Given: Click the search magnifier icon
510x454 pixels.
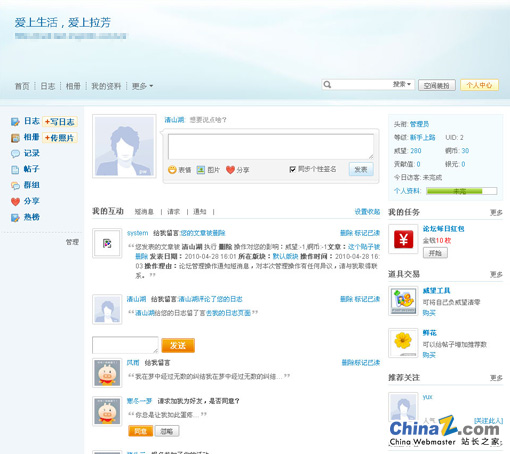Looking at the screenshot, I should point(327,85).
